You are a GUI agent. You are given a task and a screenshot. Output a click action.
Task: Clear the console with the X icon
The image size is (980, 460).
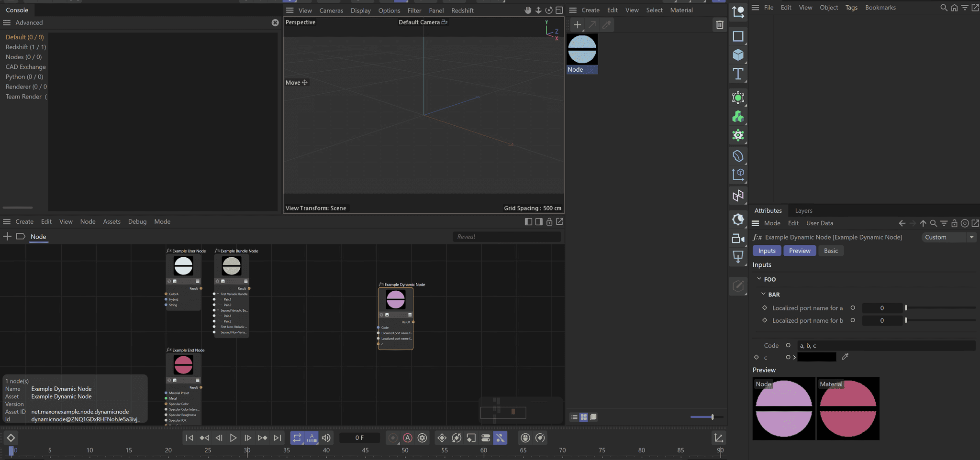(275, 22)
